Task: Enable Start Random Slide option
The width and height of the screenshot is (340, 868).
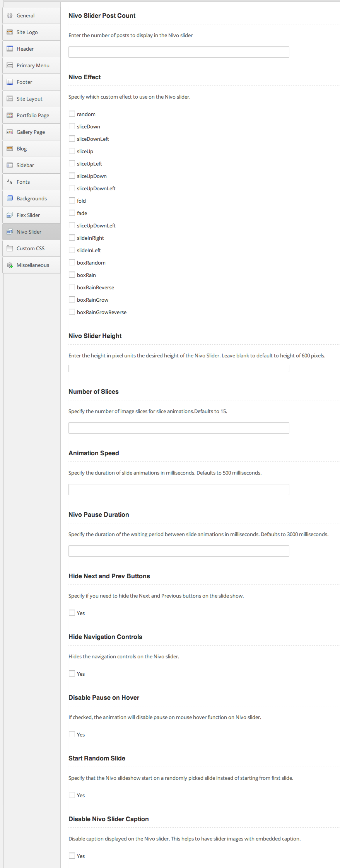Action: click(x=72, y=795)
